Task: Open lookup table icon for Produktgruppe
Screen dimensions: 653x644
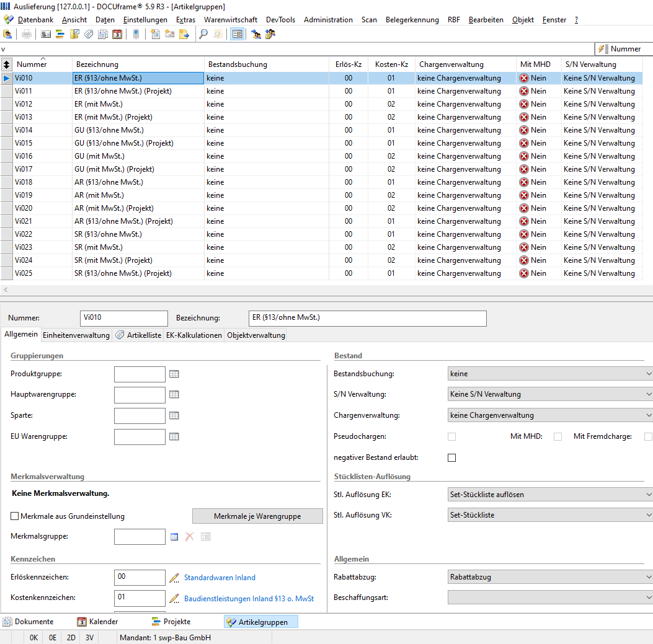Action: [x=174, y=374]
